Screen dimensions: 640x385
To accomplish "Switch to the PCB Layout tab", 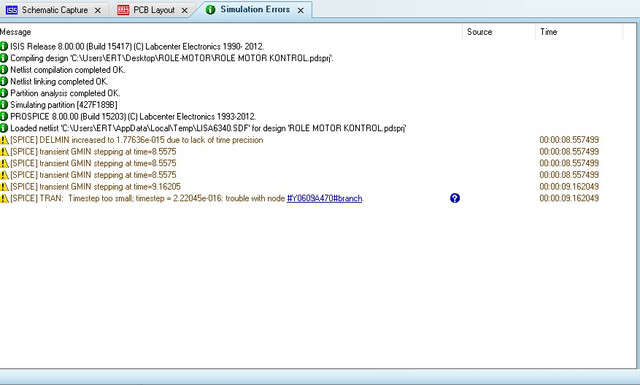I will pos(153,10).
